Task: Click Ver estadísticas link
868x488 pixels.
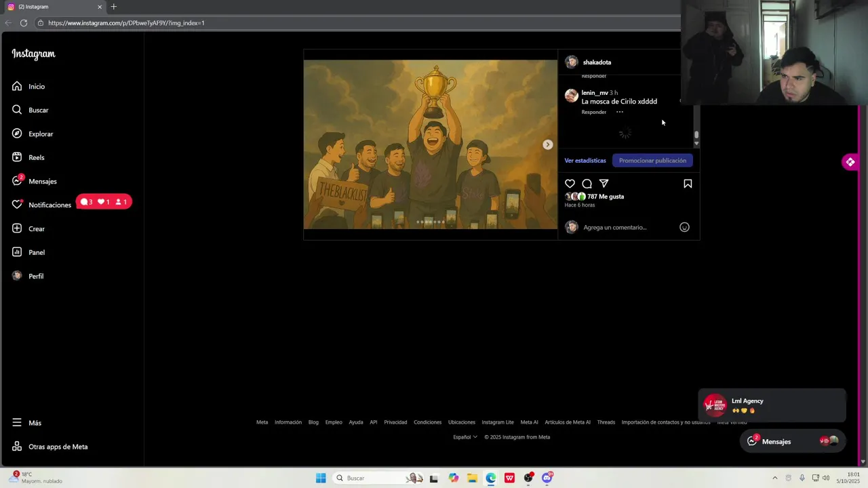Action: click(x=585, y=161)
